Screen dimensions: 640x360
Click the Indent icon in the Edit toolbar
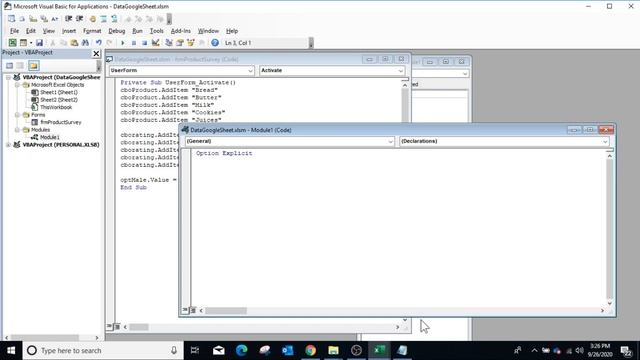tap(69, 19)
